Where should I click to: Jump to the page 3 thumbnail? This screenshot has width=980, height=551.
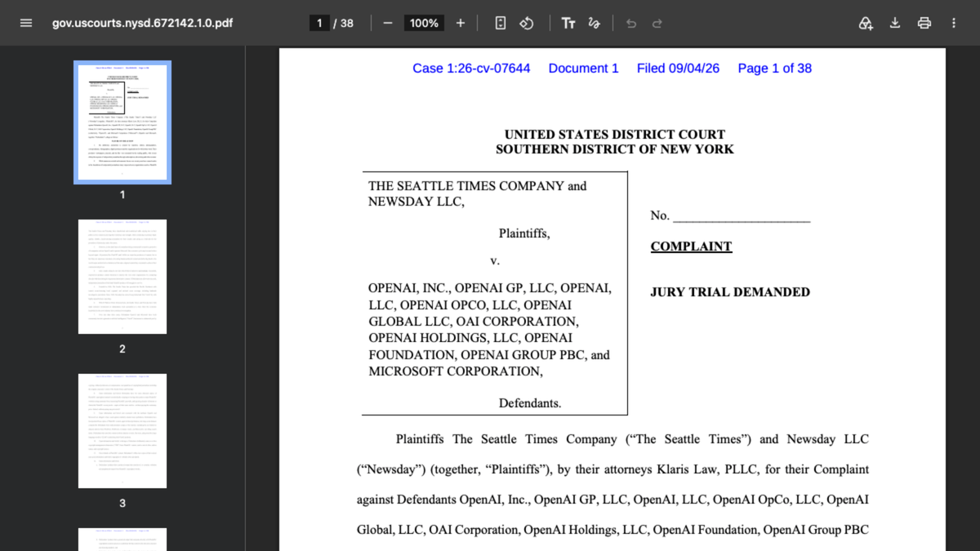(x=122, y=431)
